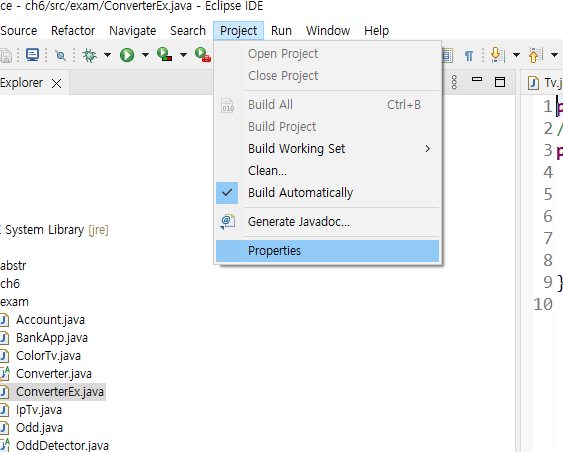Click the Coverage run icon
Viewport: 563px width, 452px height.
[x=164, y=55]
